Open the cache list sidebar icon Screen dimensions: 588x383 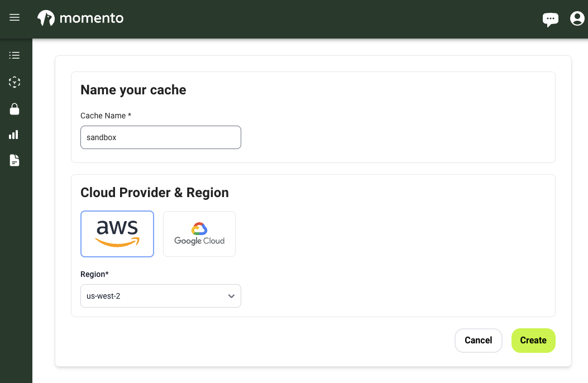[x=15, y=55]
